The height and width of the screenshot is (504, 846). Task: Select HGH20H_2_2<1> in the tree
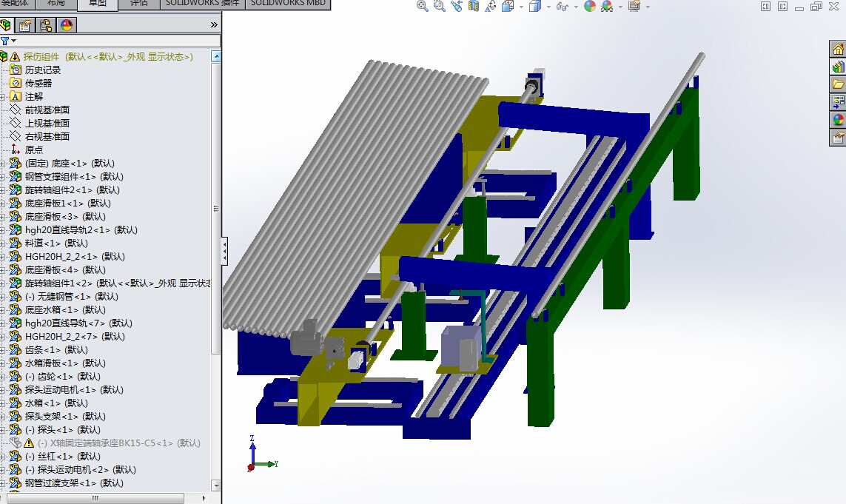75,256
